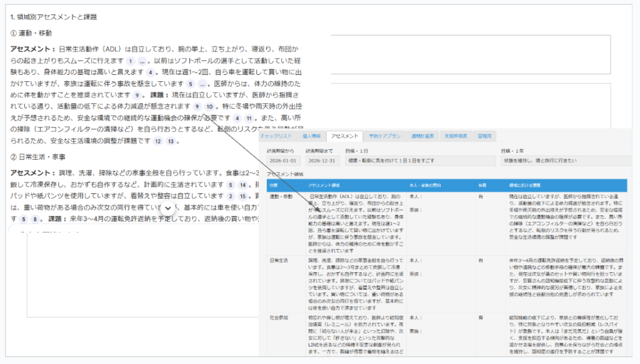Screen dimensions: 640x364
Task: Open citation badge 10
Action: [210, 107]
